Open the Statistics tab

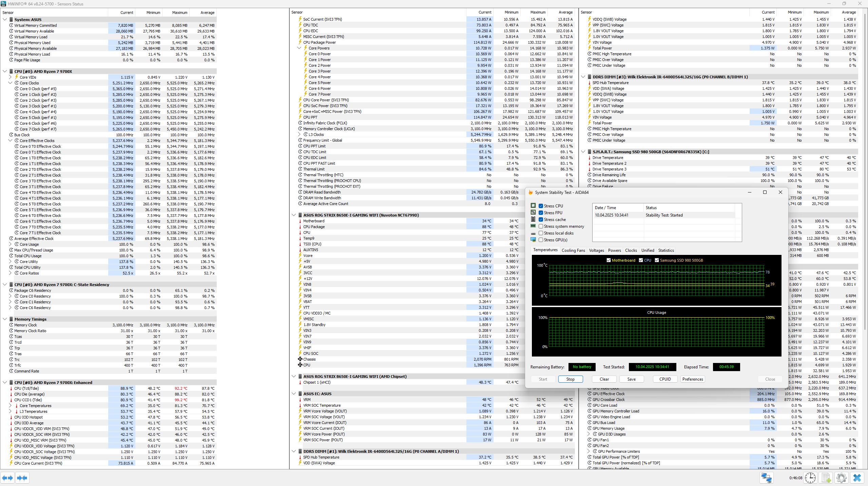pos(666,250)
